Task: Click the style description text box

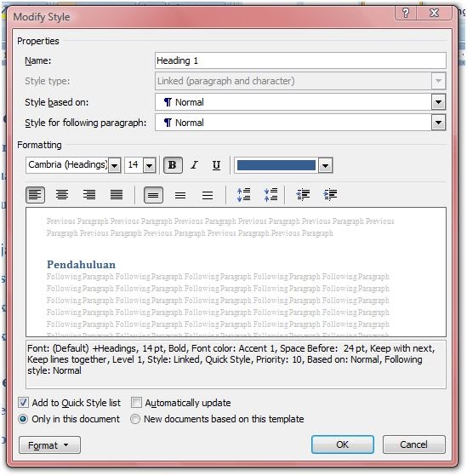Action: click(236, 364)
